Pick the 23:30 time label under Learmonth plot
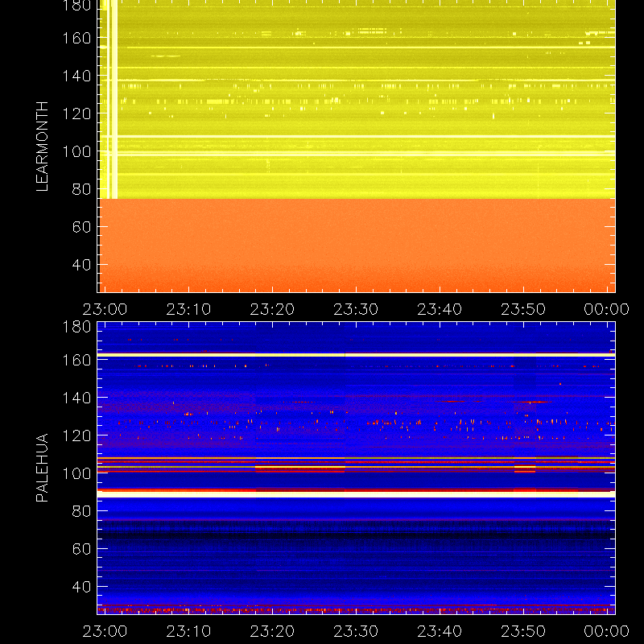Screen dimensions: 644x644 (356, 309)
